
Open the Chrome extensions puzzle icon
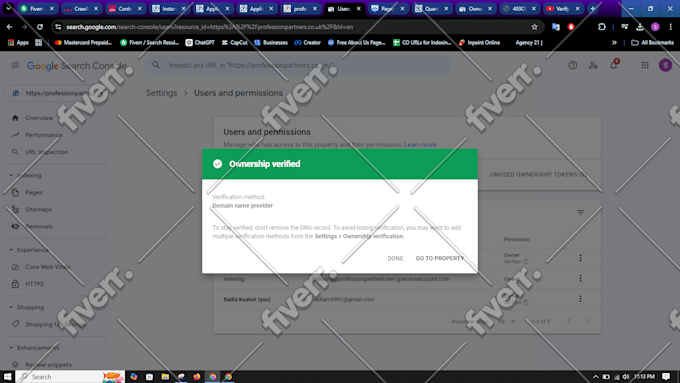[602, 27]
